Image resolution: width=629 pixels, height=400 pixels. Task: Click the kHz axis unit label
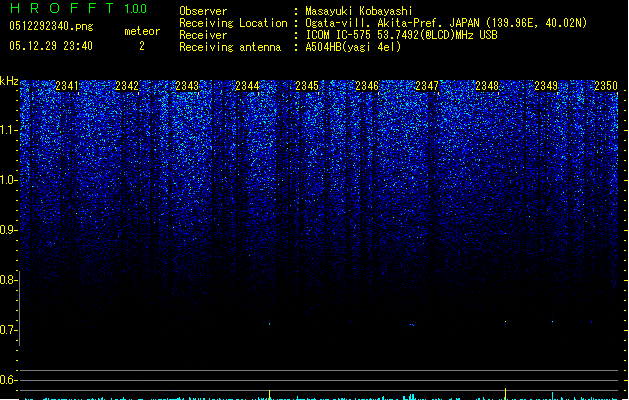point(9,81)
